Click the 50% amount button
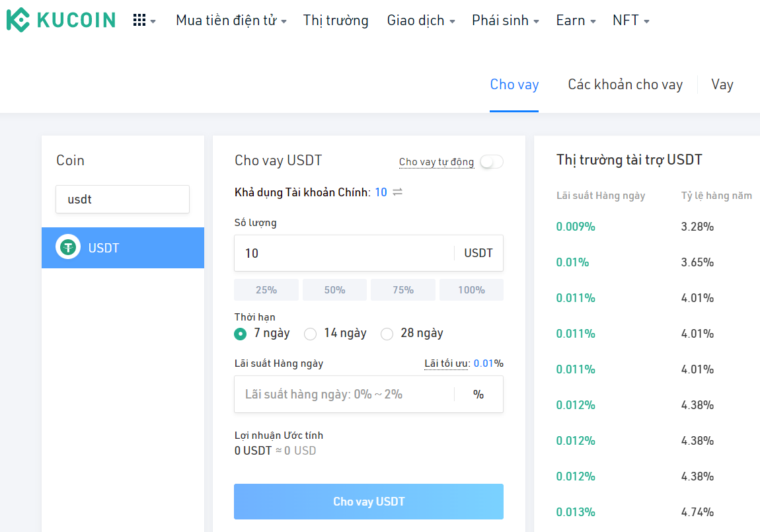Screen dimensions: 760x532 [x=334, y=289]
